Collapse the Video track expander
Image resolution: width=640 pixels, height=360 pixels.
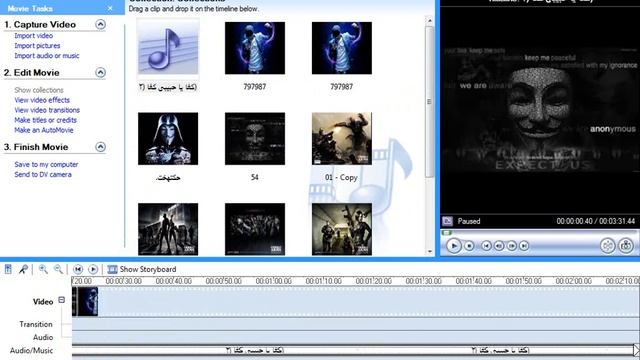62,300
